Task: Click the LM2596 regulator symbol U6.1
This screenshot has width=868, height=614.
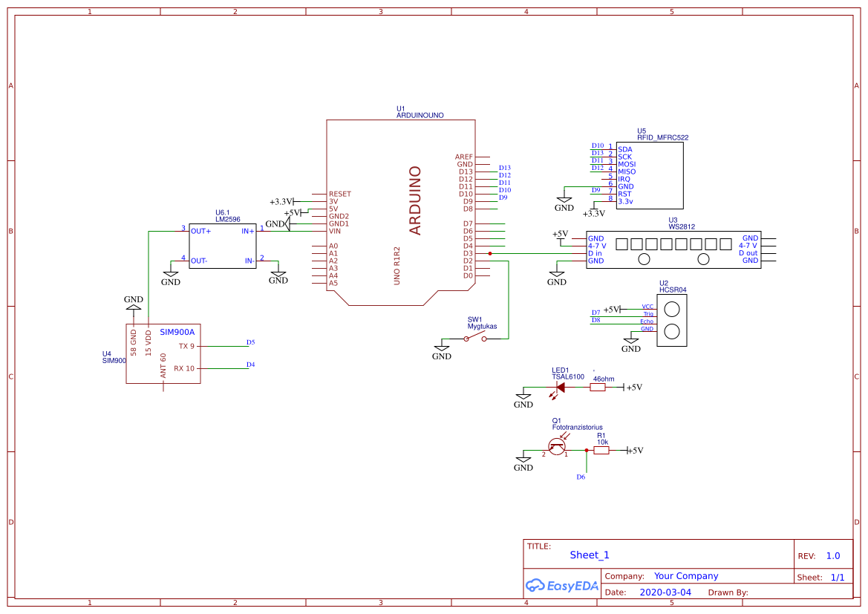Action: coord(223,245)
